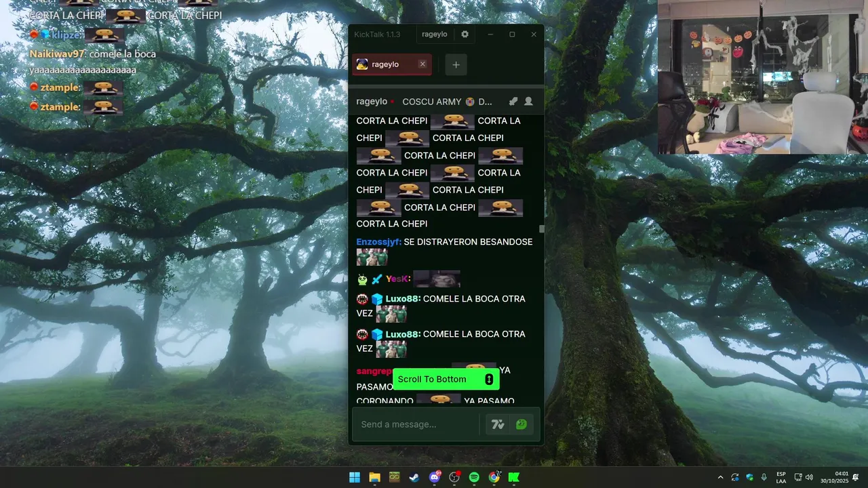
Task: Open Steam from taskbar
Action: coord(414,477)
